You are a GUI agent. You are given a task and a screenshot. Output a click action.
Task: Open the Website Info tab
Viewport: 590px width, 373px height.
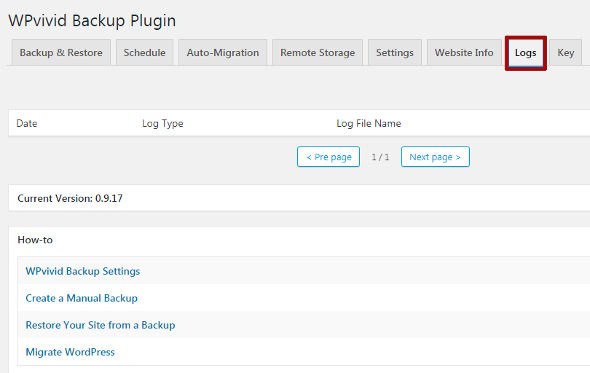point(464,53)
